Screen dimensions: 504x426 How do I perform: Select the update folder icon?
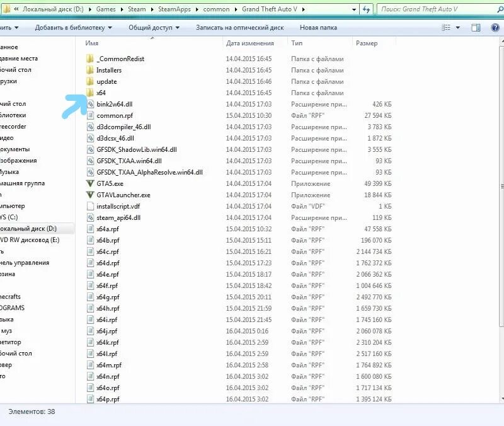[90, 81]
